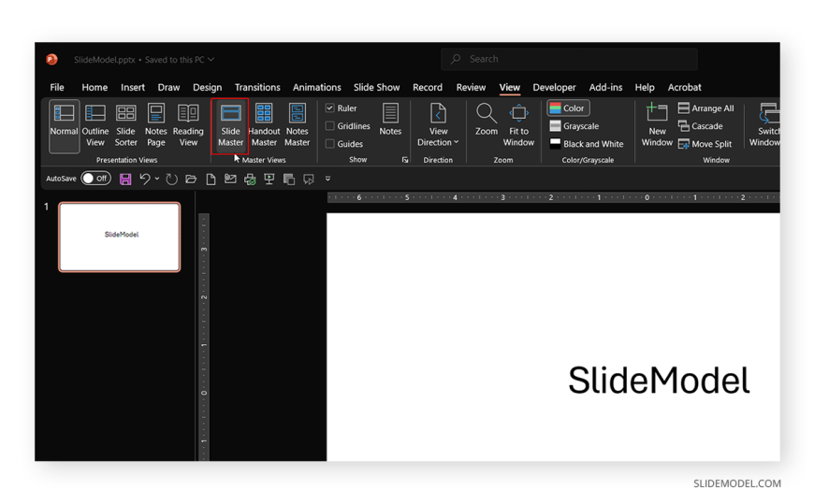This screenshot has height=504, width=814.
Task: Click Move Split in Window group
Action: [x=705, y=144]
